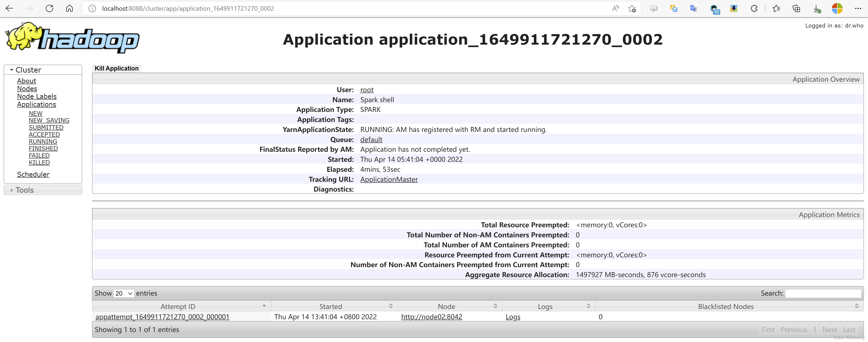This screenshot has height=342, width=868.
Task: Filter applications by NEW state
Action: 35,114
